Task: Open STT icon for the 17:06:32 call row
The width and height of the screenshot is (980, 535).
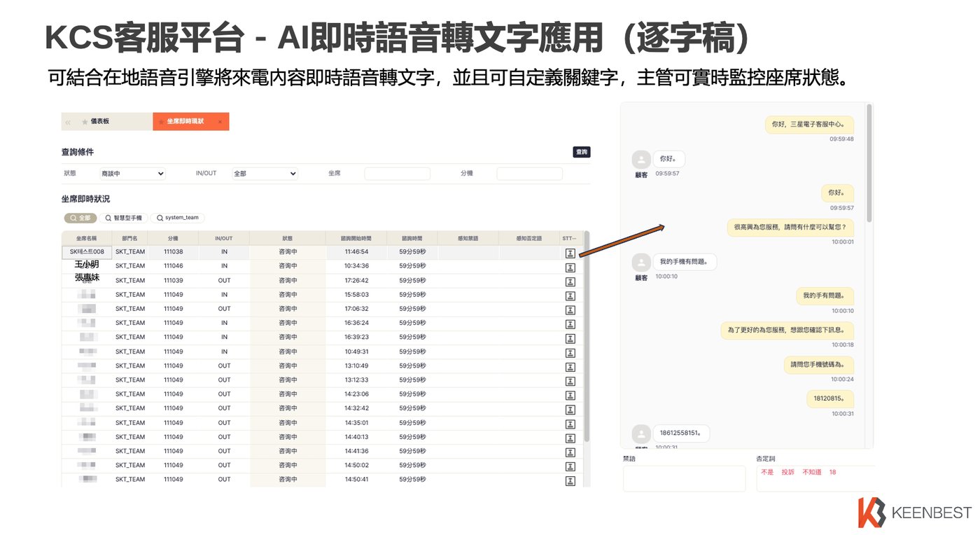Action: (x=570, y=310)
